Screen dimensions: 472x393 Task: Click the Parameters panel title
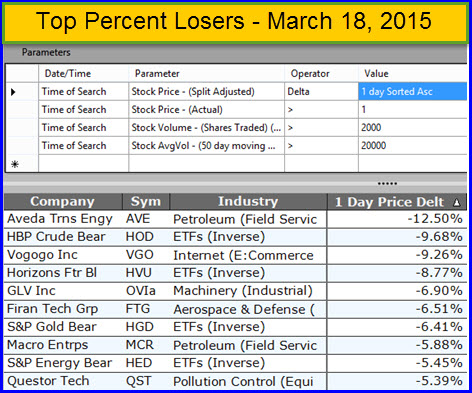46,52
